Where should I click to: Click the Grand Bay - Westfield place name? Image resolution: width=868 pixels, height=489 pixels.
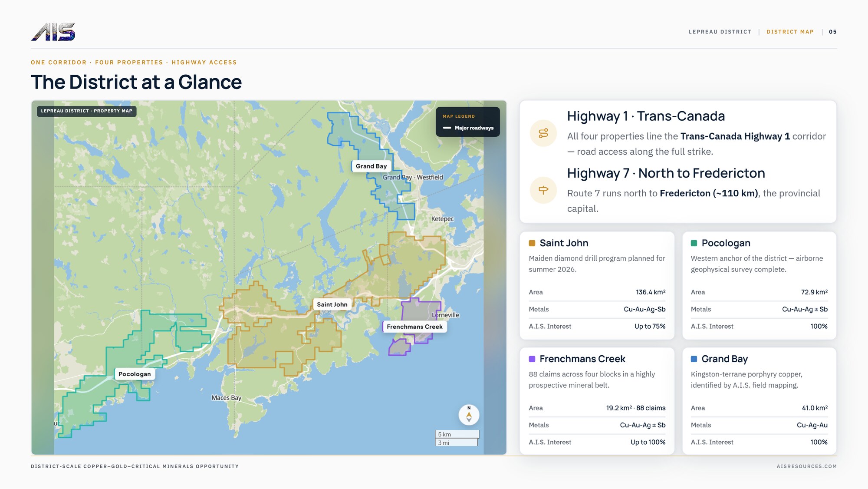(x=413, y=177)
